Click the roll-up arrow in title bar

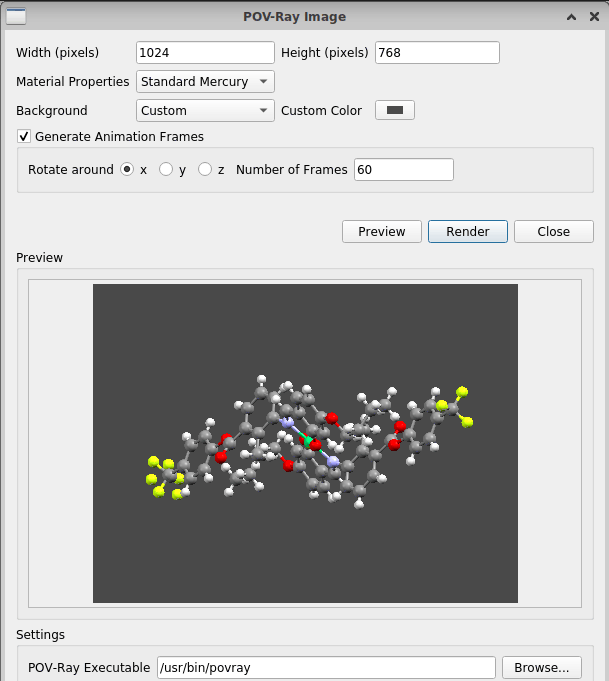(x=571, y=17)
